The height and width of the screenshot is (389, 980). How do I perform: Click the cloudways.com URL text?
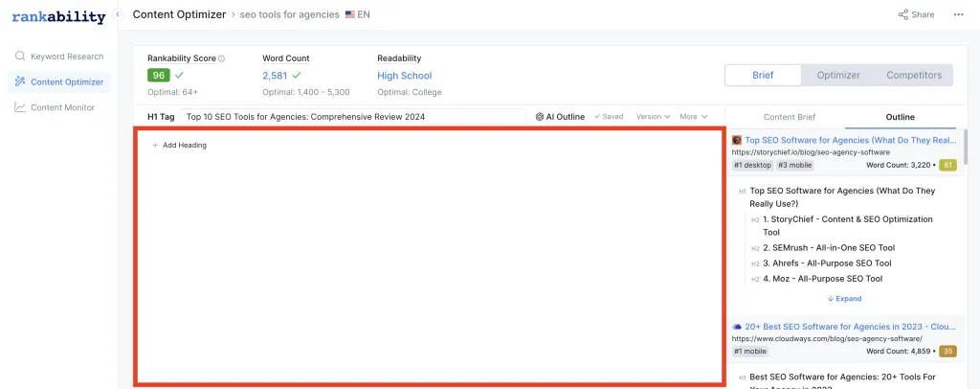(x=827, y=338)
